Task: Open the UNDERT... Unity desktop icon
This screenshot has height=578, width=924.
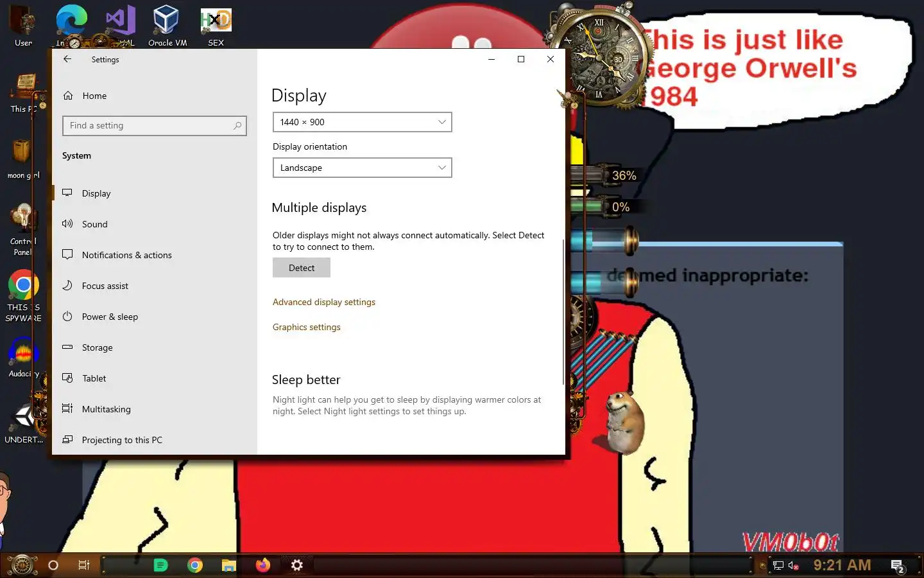Action: (x=24, y=424)
